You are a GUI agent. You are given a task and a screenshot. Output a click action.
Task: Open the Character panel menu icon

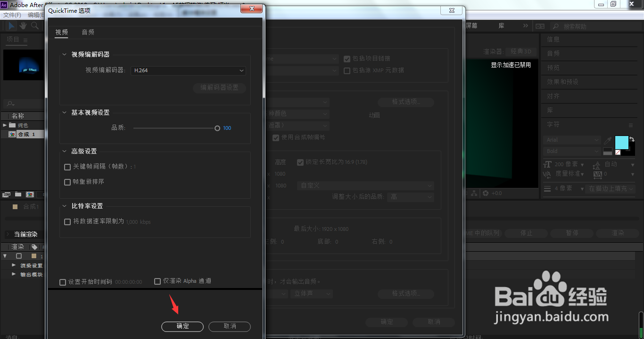click(x=630, y=125)
